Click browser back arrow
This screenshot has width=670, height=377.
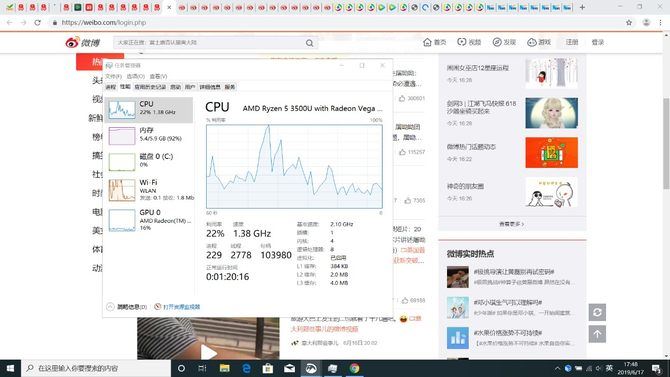[x=9, y=23]
